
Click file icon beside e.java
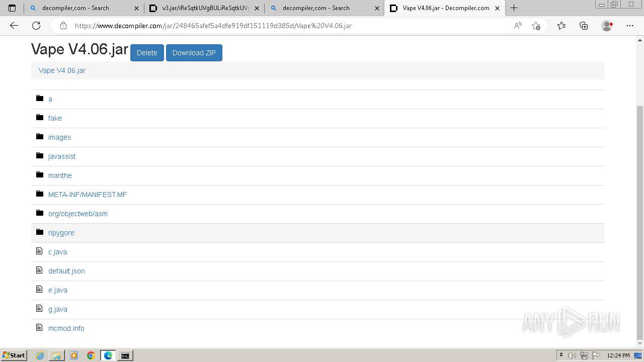coord(39,289)
